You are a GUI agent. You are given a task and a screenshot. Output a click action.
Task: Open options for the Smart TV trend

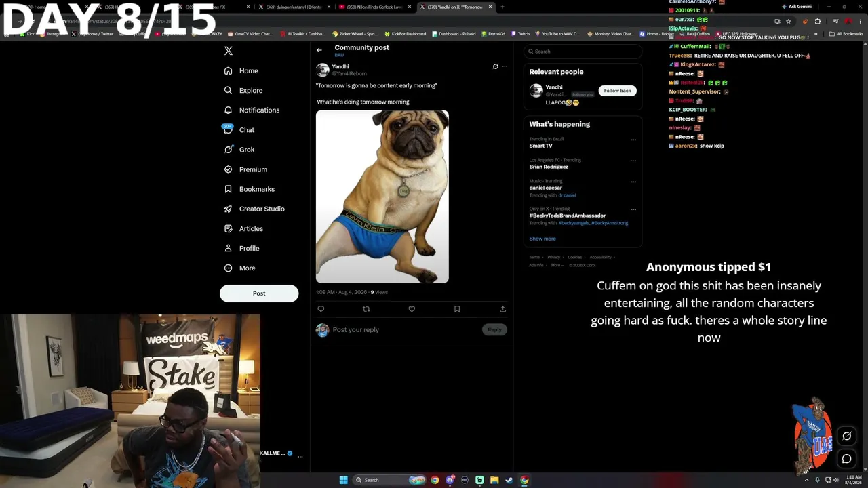click(x=633, y=140)
